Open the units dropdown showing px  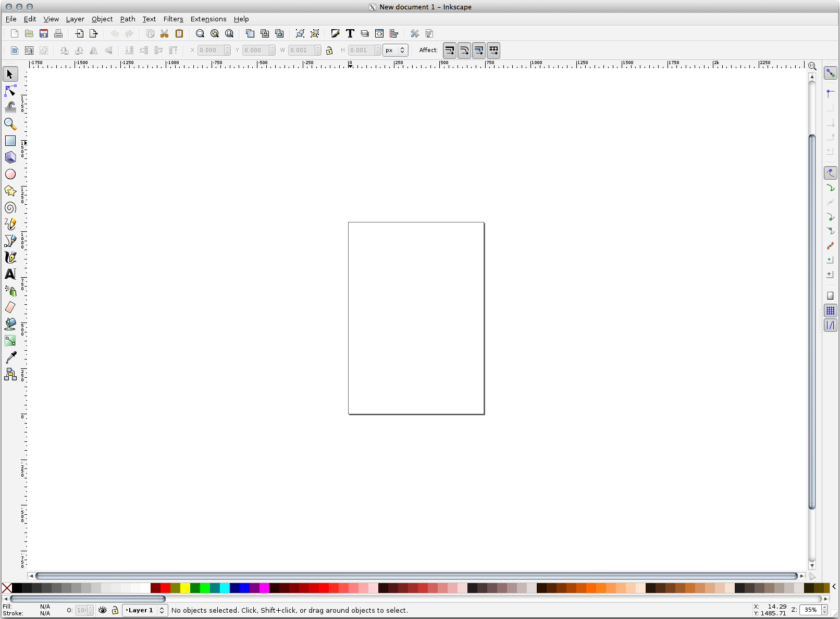pos(395,50)
